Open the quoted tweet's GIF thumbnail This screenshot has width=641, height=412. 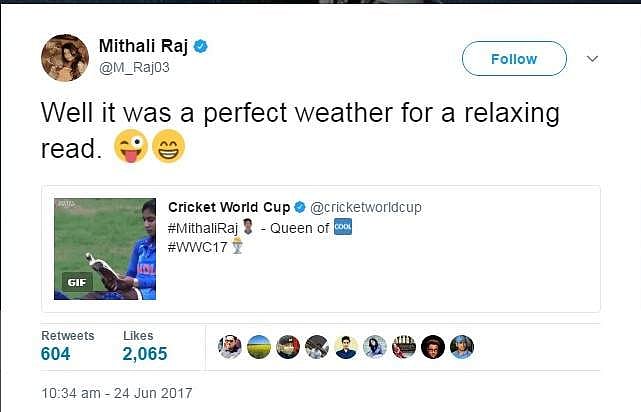(105, 249)
